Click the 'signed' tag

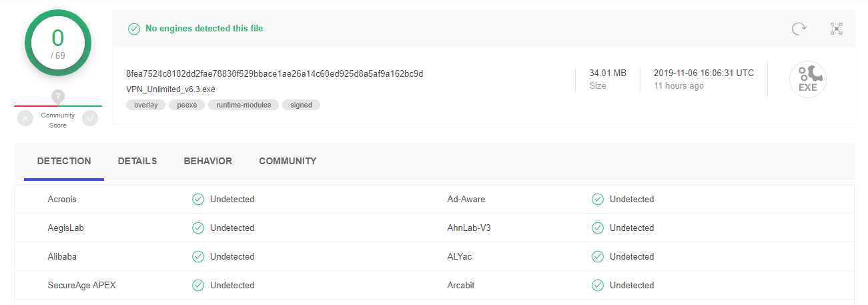tap(301, 105)
